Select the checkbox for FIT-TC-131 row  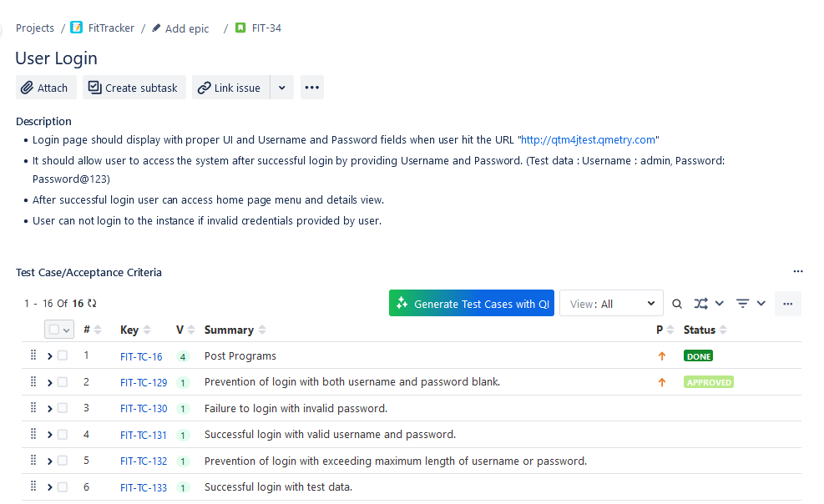[63, 435]
